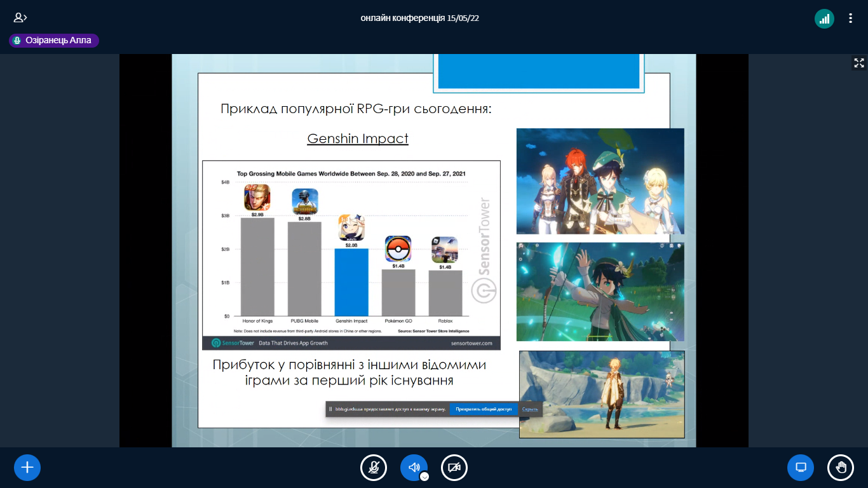Toggle the users list panel icon
This screenshot has height=488, width=868.
pyautogui.click(x=20, y=18)
